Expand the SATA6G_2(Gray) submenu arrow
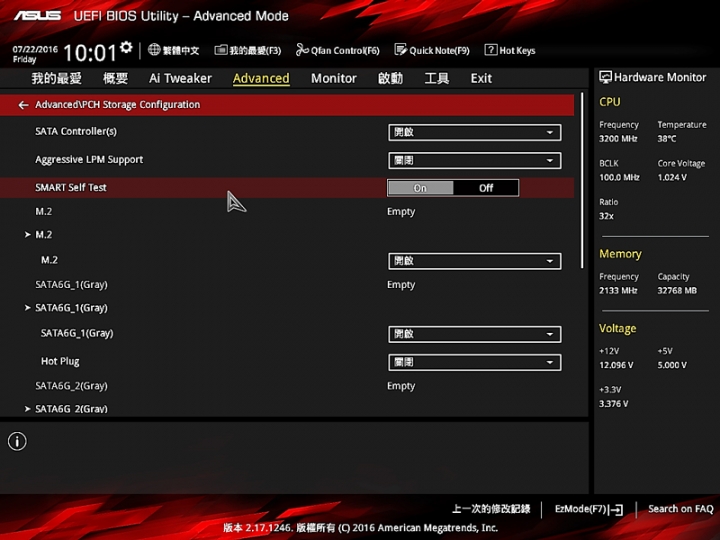The height and width of the screenshot is (540, 720). coord(28,409)
